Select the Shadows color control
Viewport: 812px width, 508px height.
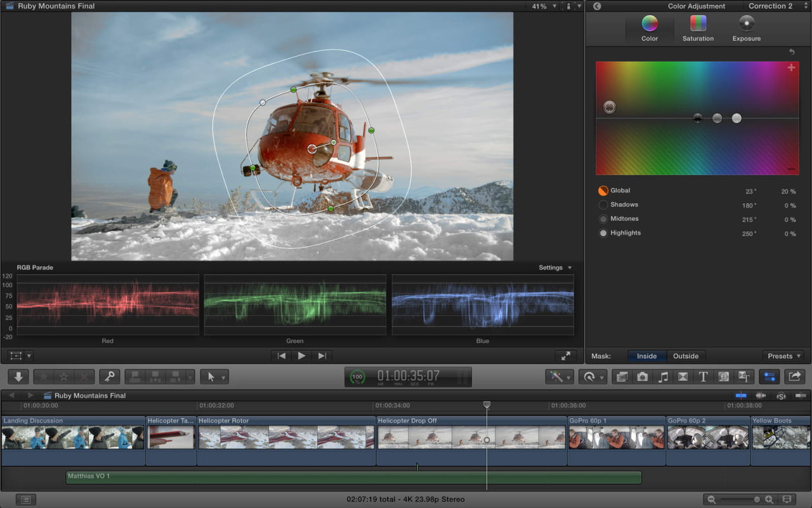coord(603,204)
